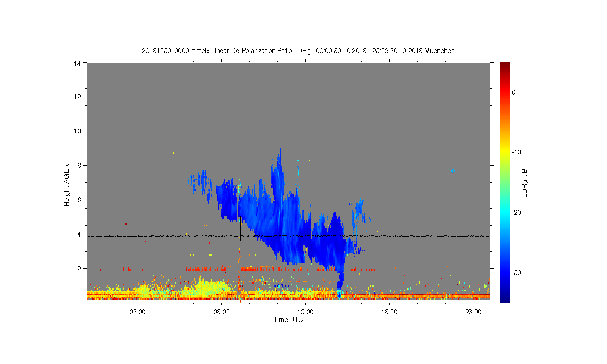Viewport: 607px width, 364px height.
Task: Click the colorbar label 0
Action: 514,92
